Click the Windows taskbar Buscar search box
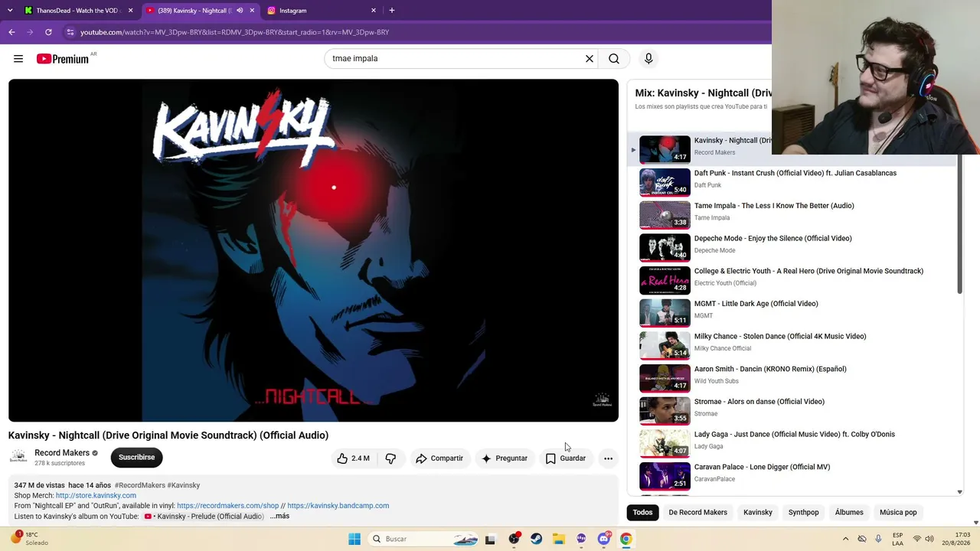Screen dimensions: 980x551 423,539
